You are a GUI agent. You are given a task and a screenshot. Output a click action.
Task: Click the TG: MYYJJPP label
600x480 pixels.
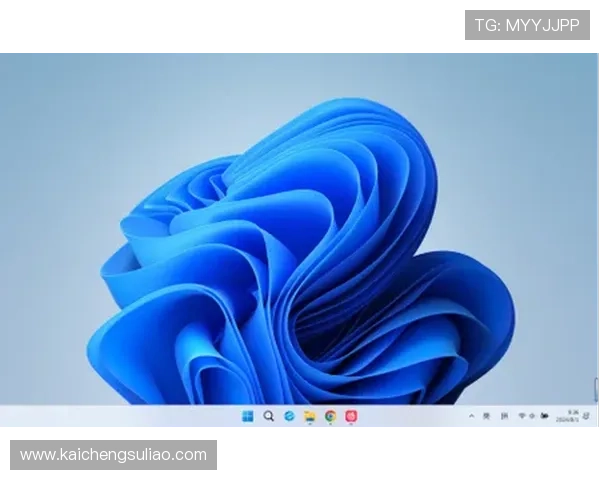(527, 25)
